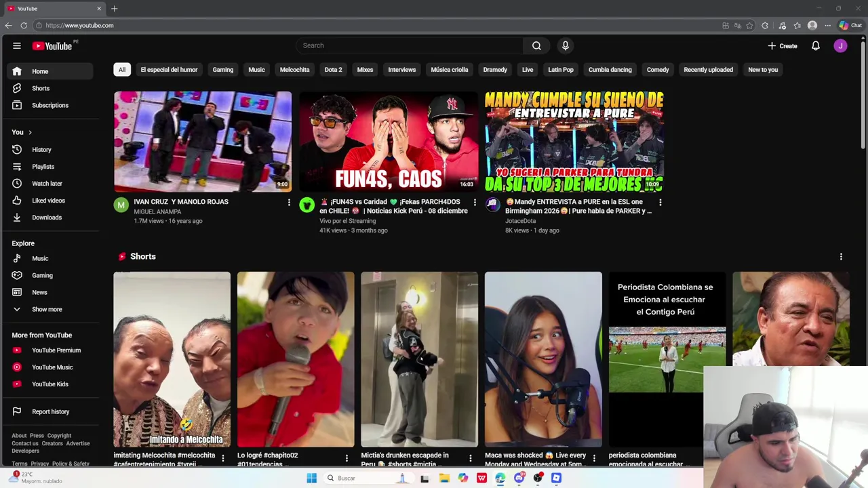The image size is (868, 488).
Task: Open Subscriptions in the sidebar
Action: [x=50, y=105]
